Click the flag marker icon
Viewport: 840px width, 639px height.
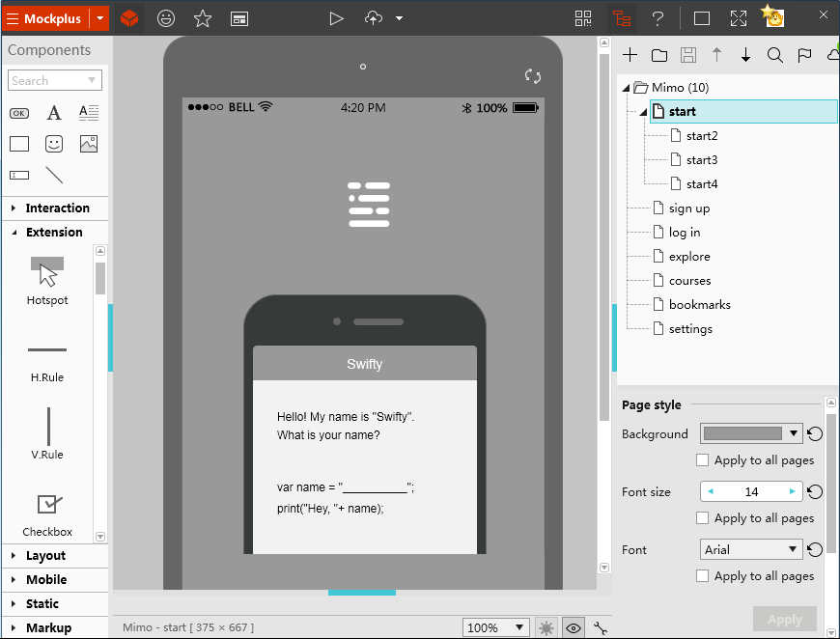(x=804, y=55)
